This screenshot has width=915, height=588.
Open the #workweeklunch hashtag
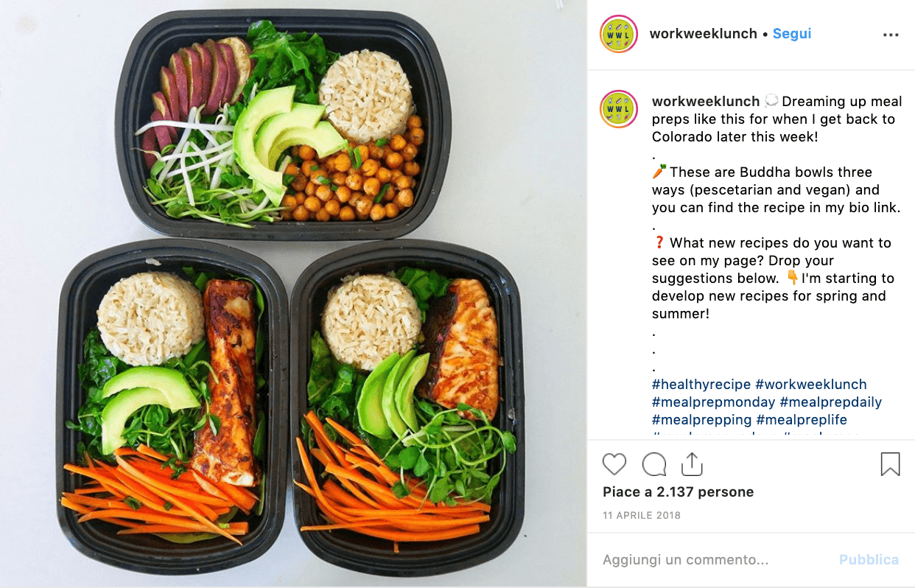(x=811, y=384)
